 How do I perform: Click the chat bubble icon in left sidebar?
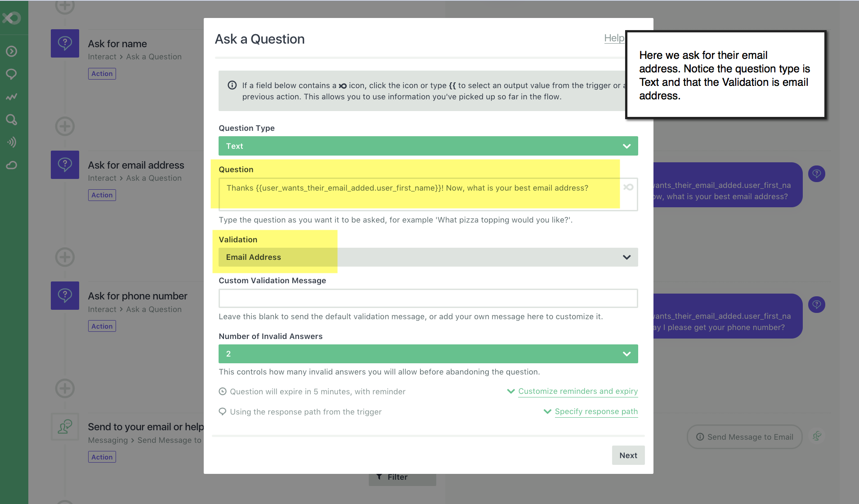pos(11,74)
